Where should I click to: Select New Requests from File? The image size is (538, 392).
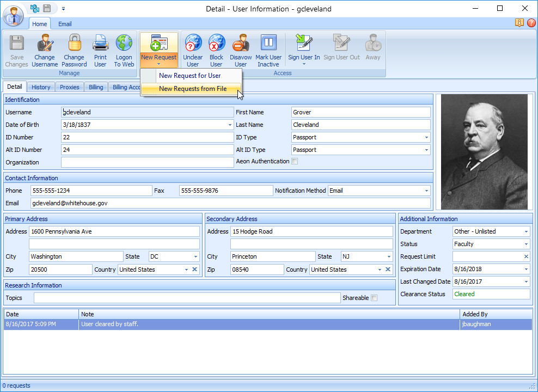(193, 89)
